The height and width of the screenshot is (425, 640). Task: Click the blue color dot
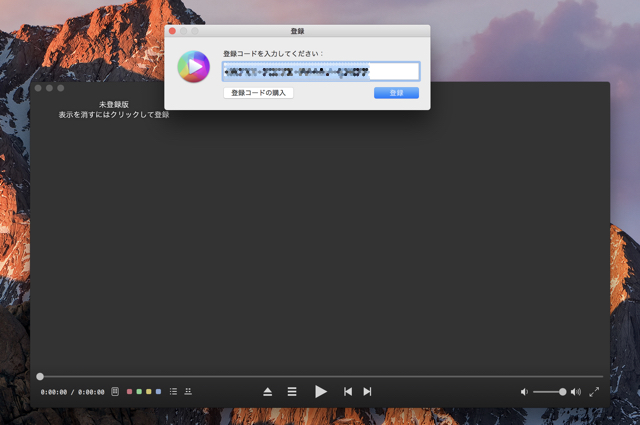(158, 392)
